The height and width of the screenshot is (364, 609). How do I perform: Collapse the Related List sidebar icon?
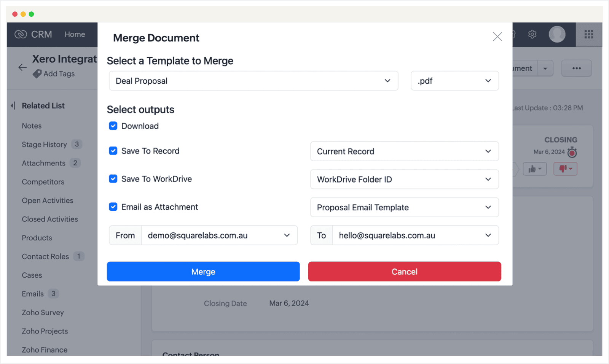(x=13, y=105)
